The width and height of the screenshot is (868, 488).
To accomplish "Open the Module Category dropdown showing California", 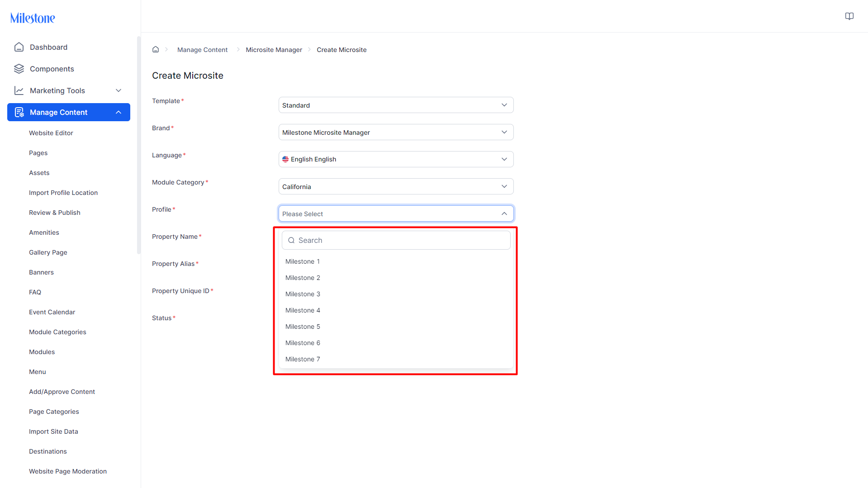I will point(396,186).
